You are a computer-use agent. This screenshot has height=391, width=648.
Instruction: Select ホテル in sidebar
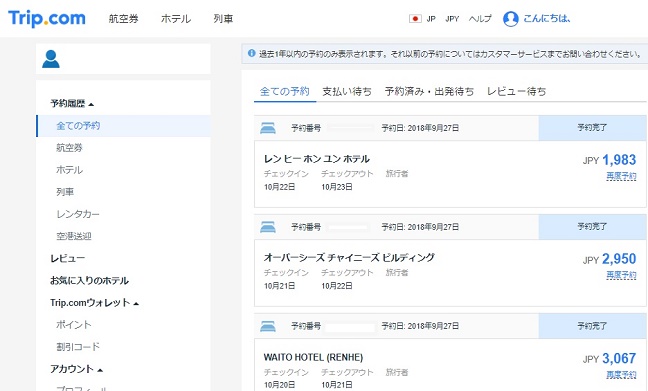coord(69,170)
